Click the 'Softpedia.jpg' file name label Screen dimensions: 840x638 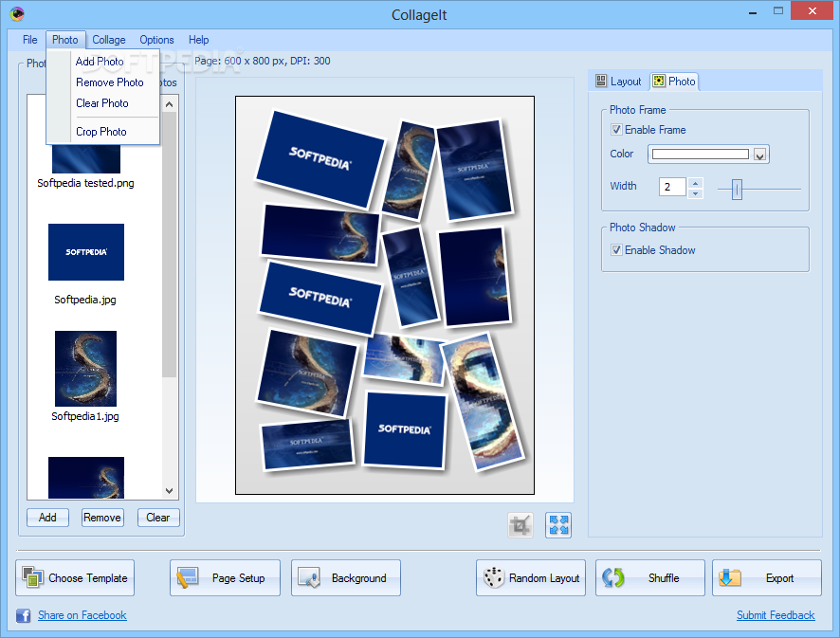[x=85, y=300]
